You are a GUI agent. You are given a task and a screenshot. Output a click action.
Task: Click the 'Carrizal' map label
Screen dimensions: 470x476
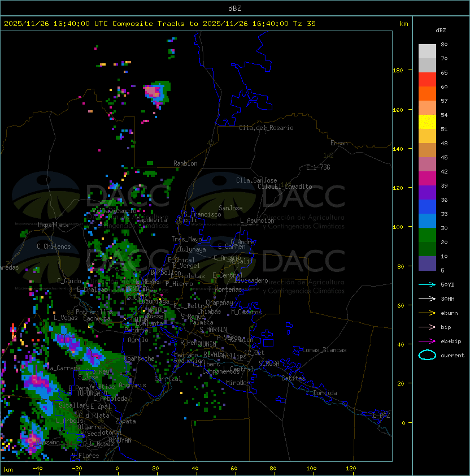[x=168, y=379]
